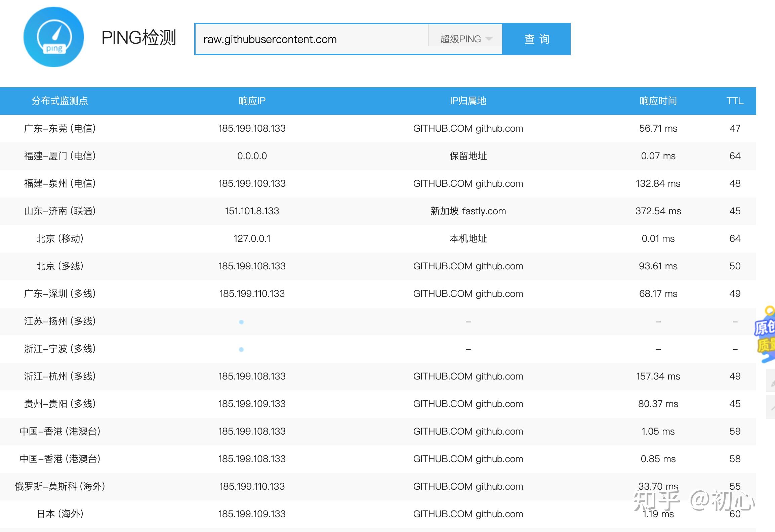Select the 日本 (海外) monitoring node

tap(60, 514)
